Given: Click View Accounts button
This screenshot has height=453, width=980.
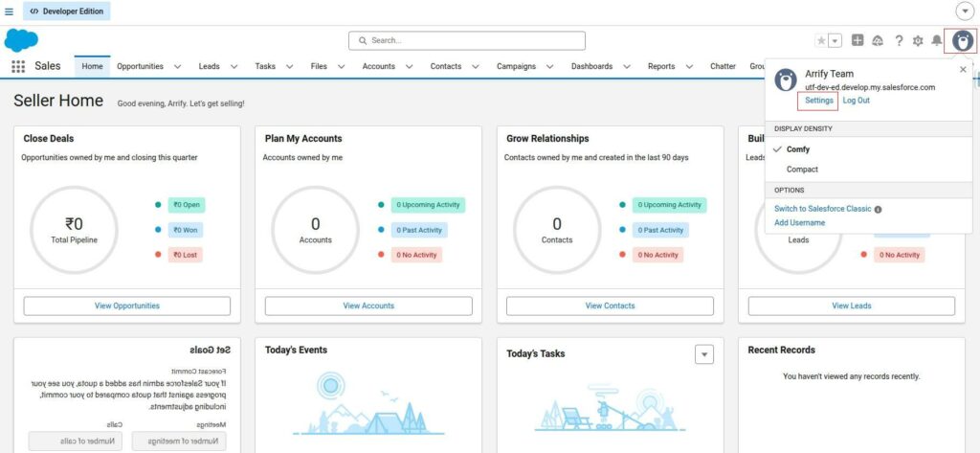Looking at the screenshot, I should pos(368,306).
